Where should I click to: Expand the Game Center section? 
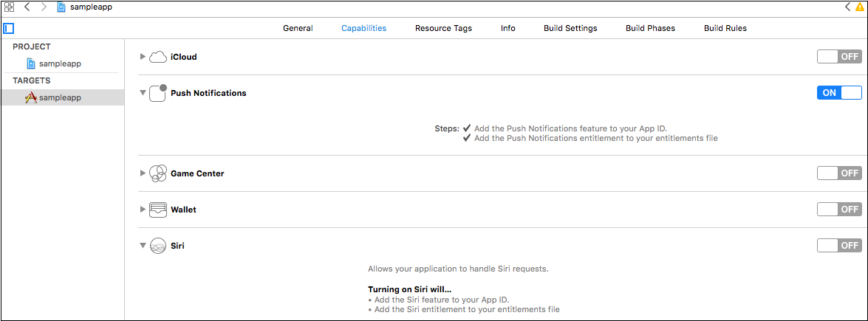143,173
